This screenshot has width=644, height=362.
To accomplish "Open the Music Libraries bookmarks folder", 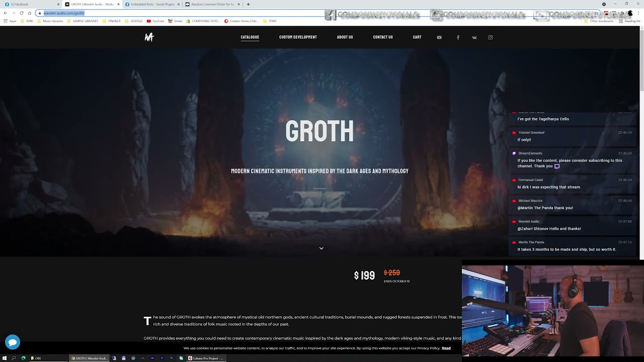I will pos(50,21).
